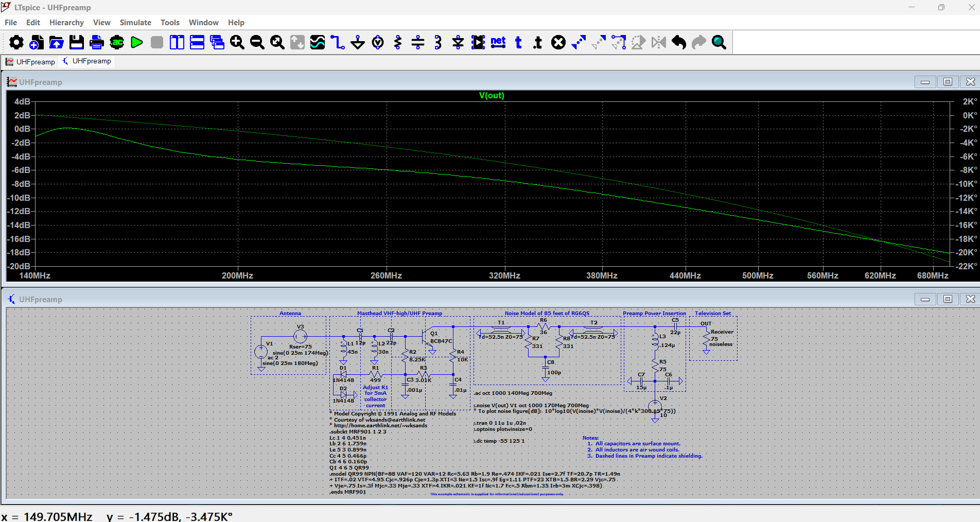The image size is (980, 522).
Task: Activate the Delete tool (X icon)
Action: (558, 42)
